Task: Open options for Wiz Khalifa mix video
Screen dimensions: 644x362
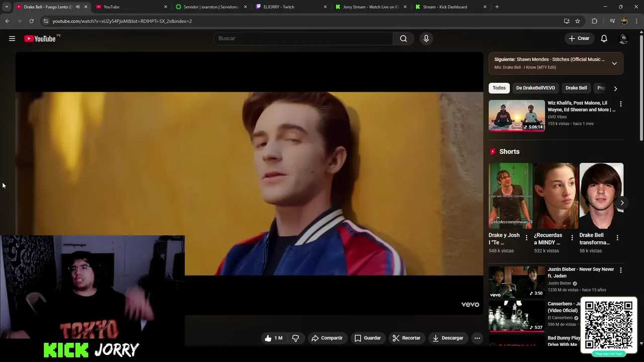Action: [620, 104]
